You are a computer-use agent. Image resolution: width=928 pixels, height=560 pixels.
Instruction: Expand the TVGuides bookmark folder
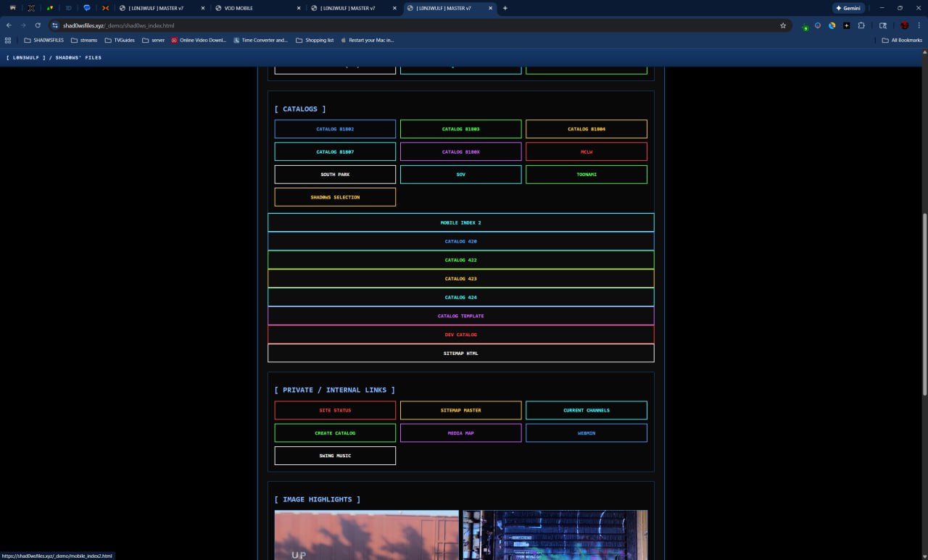pyautogui.click(x=120, y=41)
